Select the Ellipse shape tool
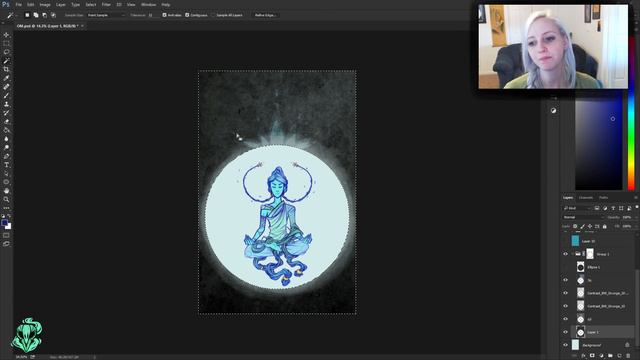Image resolution: width=640 pixels, height=360 pixels. (x=6, y=182)
